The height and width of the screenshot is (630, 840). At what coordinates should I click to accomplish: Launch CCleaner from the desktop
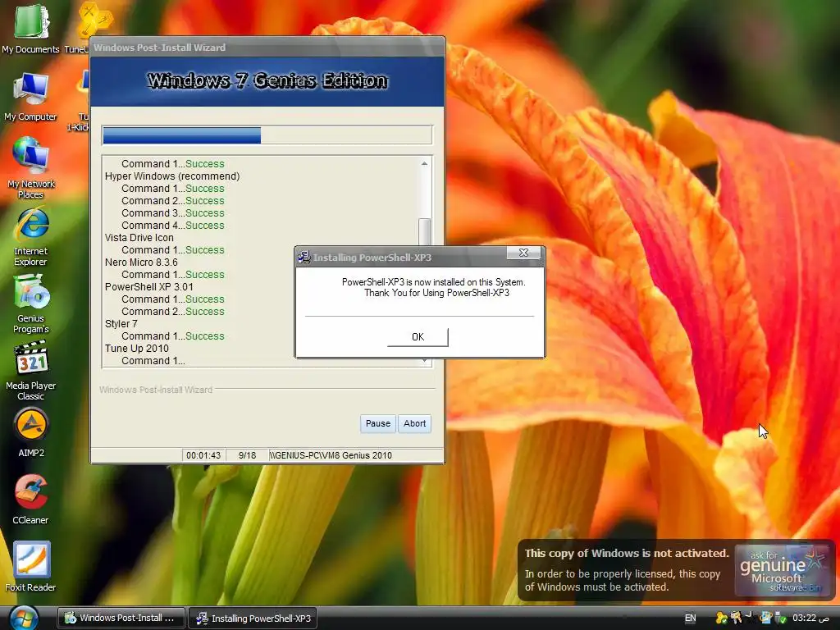(30, 500)
